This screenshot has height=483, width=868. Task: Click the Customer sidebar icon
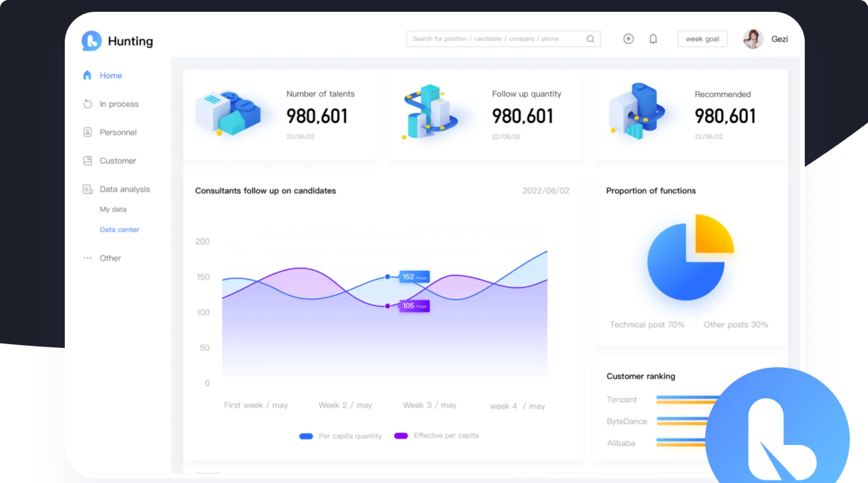pos(87,161)
